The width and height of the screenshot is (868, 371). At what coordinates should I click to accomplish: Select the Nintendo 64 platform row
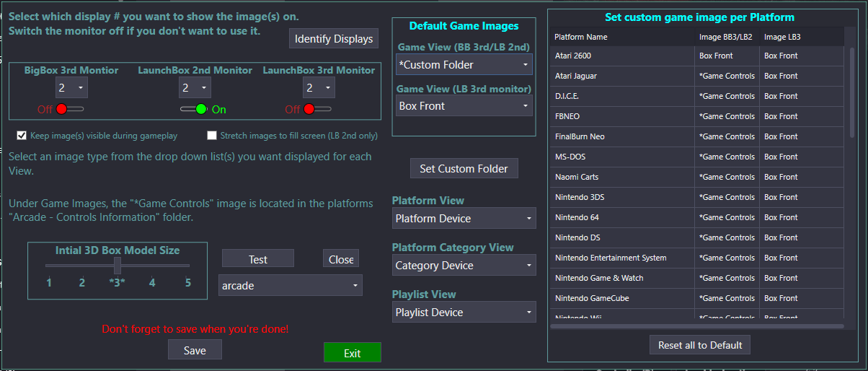(697, 217)
